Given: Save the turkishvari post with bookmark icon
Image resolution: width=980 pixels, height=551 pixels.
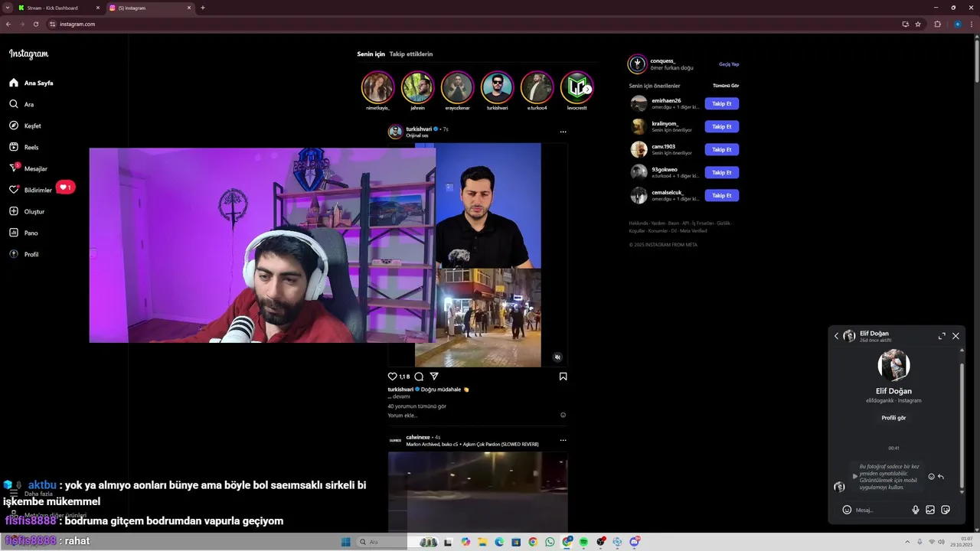Looking at the screenshot, I should point(563,377).
